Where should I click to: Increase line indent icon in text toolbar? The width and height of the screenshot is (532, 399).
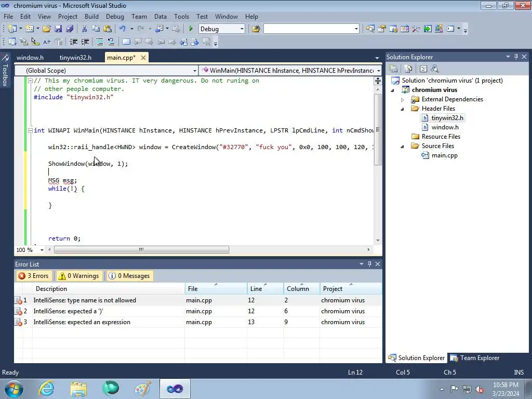85,42
